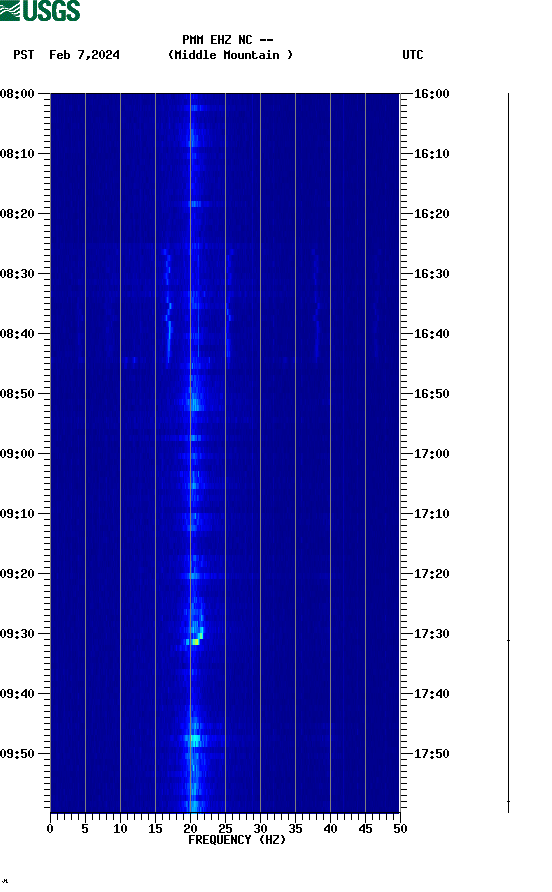The height and width of the screenshot is (892, 552).
Task: Click the 16:10 UTC time label
Action: [431, 154]
